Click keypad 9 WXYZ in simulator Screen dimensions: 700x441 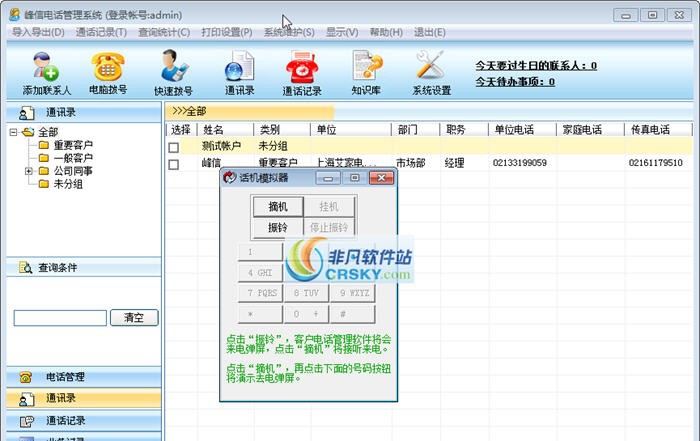(x=353, y=293)
